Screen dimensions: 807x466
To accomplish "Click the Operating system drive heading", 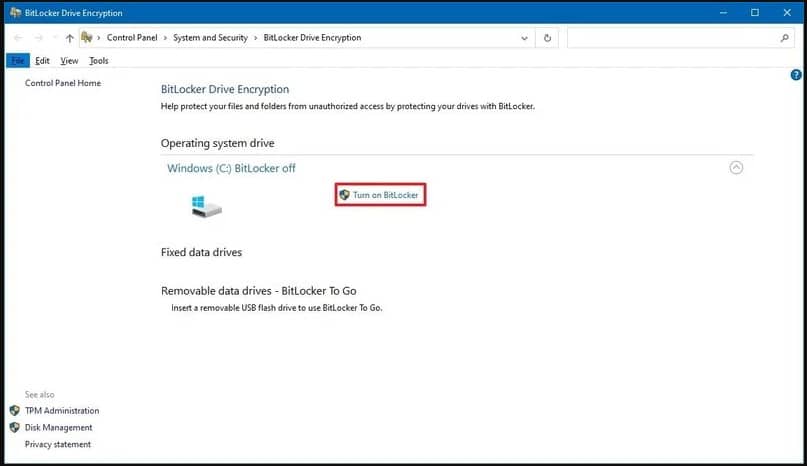I will pyautogui.click(x=217, y=143).
